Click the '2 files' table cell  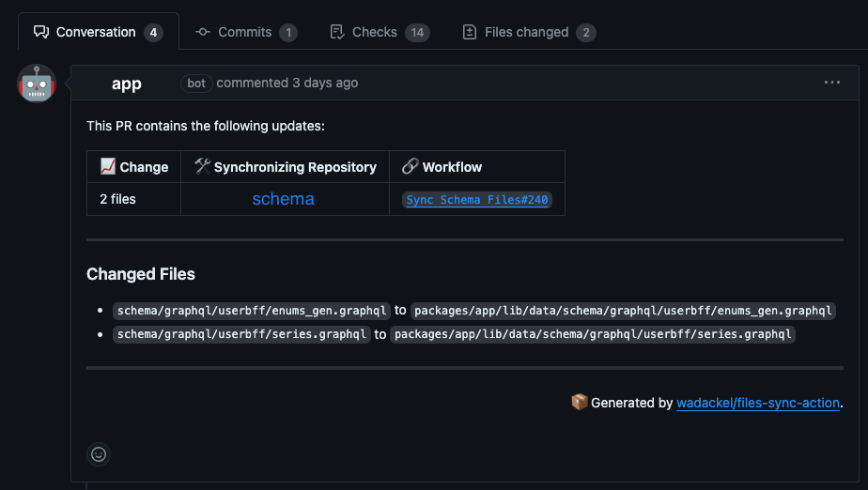134,199
